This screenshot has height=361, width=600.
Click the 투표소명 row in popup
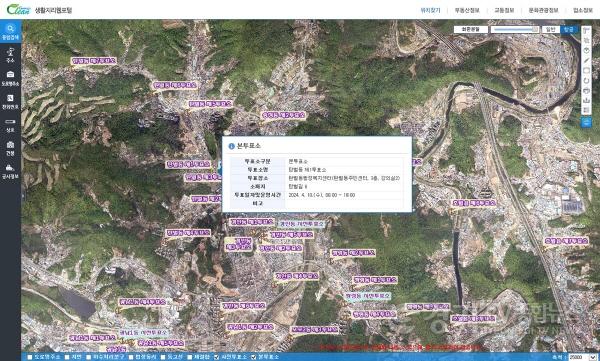click(316, 170)
